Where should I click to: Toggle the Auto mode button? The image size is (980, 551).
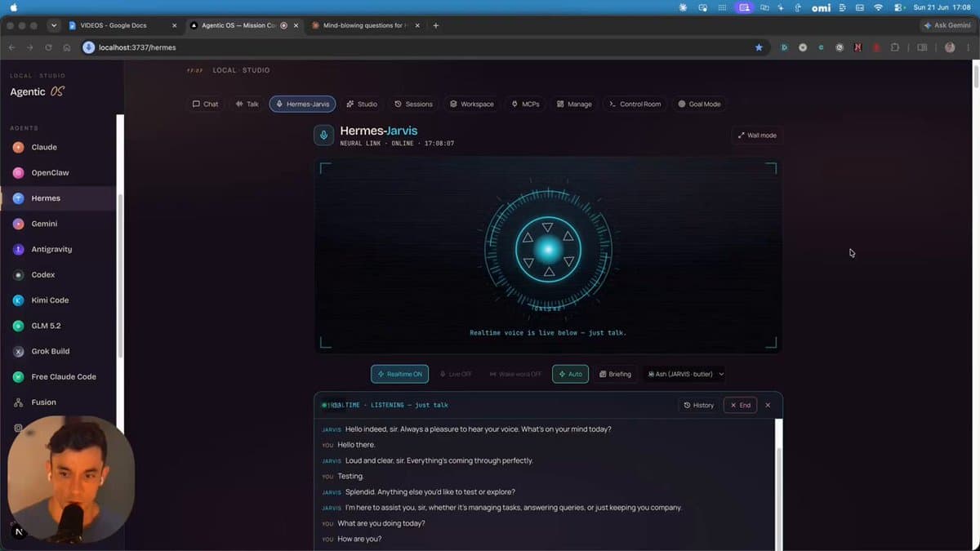pyautogui.click(x=570, y=374)
